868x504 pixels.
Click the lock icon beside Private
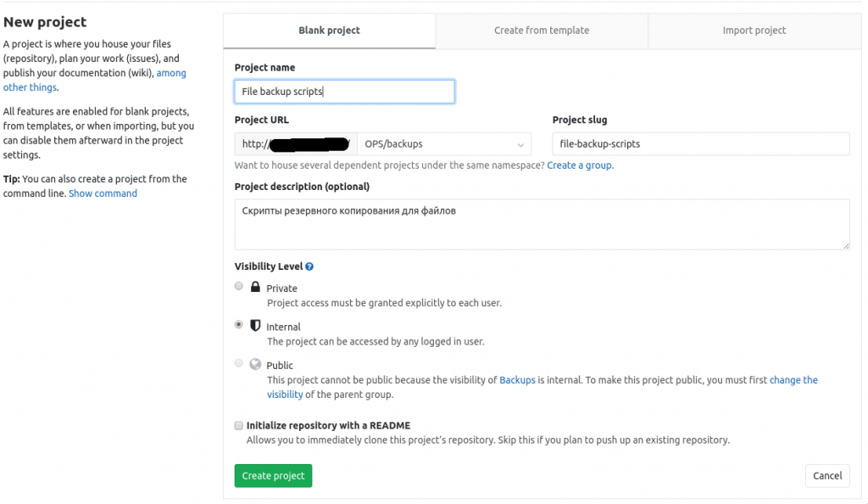tap(256, 288)
